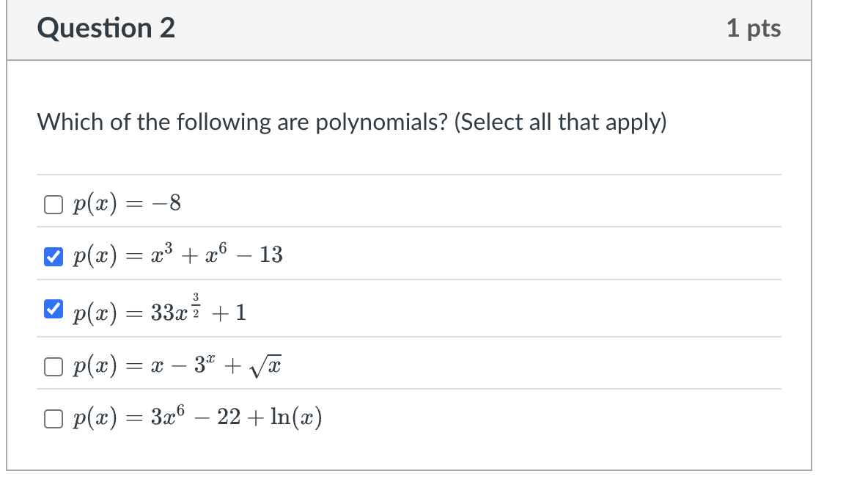868x493 pixels.
Task: Tick the checkbox for x − 3^x + √x
Action: pyautogui.click(x=53, y=366)
